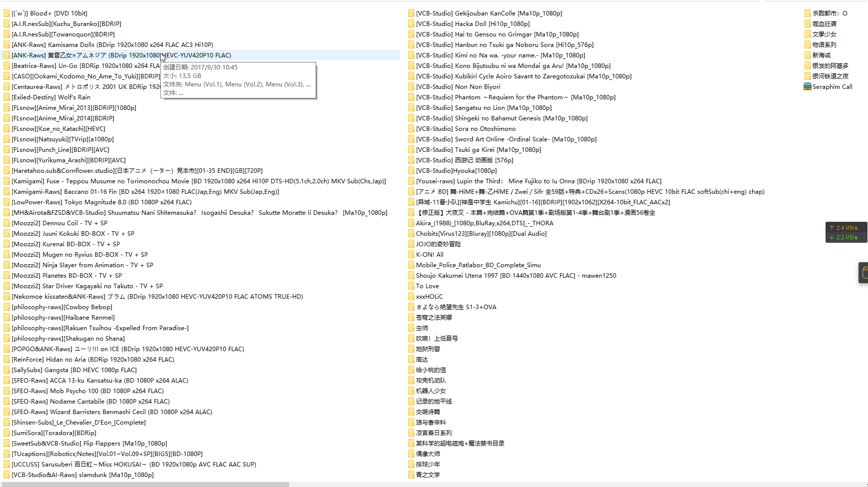Click folder icon of xxxHOLiC
Image resolution: width=868 pixels, height=487 pixels.
[411, 297]
